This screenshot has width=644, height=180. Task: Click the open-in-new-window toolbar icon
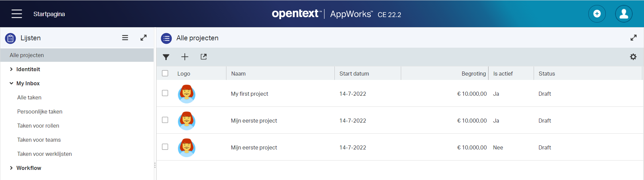coord(204,57)
